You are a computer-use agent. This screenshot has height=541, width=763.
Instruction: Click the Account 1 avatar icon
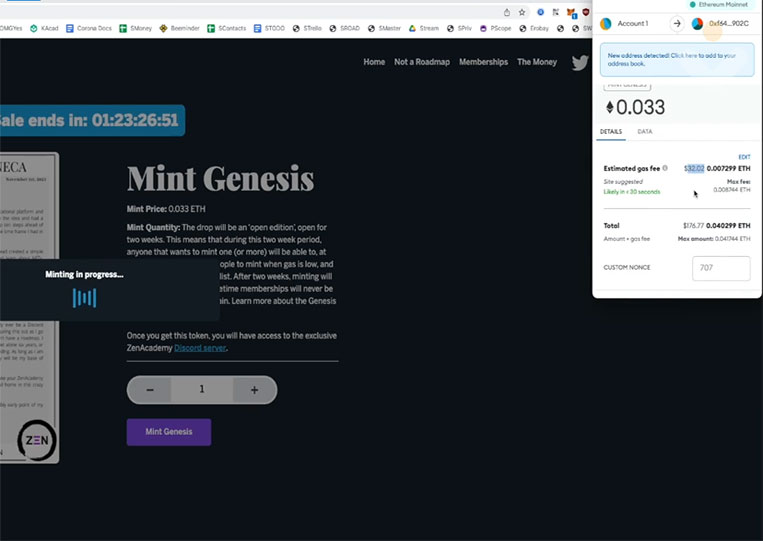click(606, 23)
